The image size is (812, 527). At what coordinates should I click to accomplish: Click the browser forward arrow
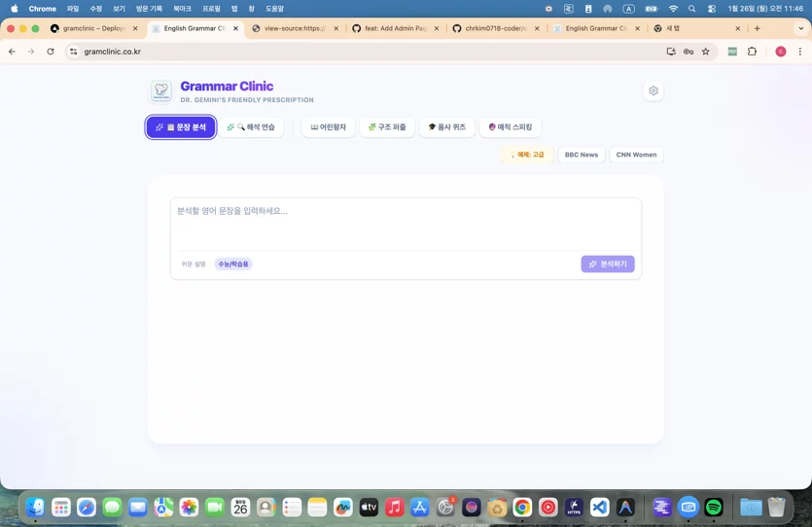tap(31, 52)
